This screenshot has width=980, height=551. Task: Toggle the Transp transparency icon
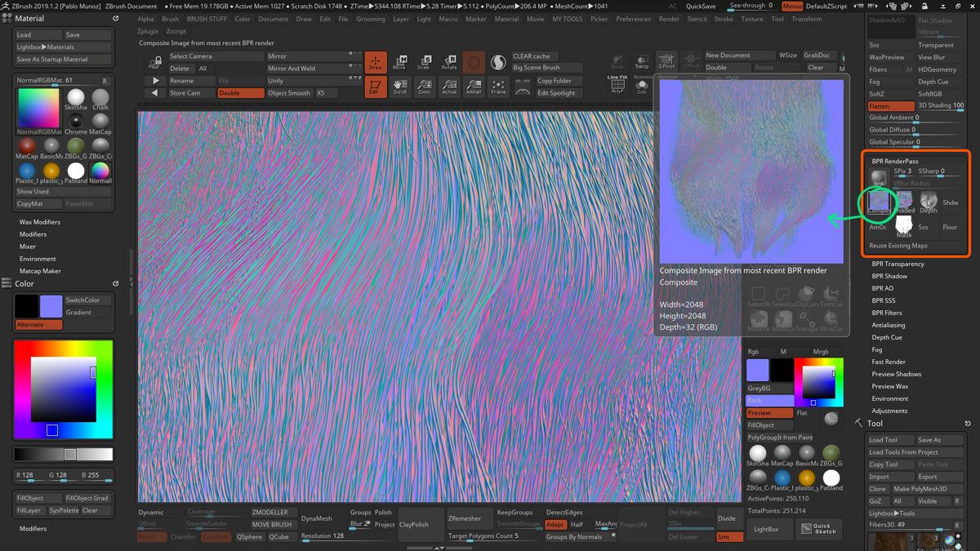pos(642,61)
